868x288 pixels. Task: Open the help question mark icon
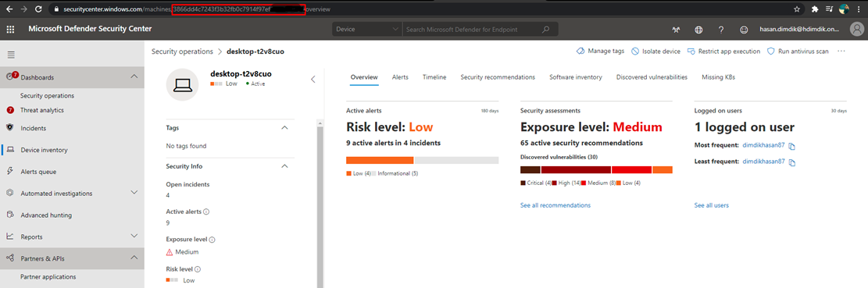(721, 30)
